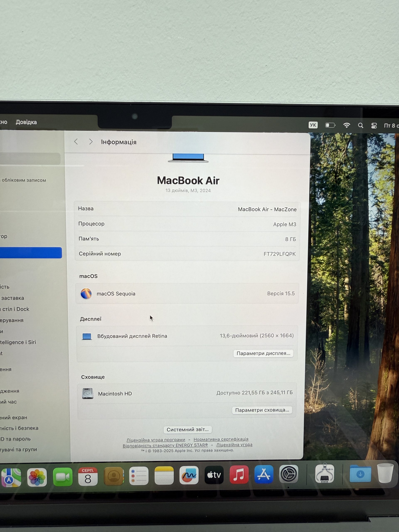Open the Wi-Fi menu bar icon
Screen dimensions: 399x532
pyautogui.click(x=347, y=125)
